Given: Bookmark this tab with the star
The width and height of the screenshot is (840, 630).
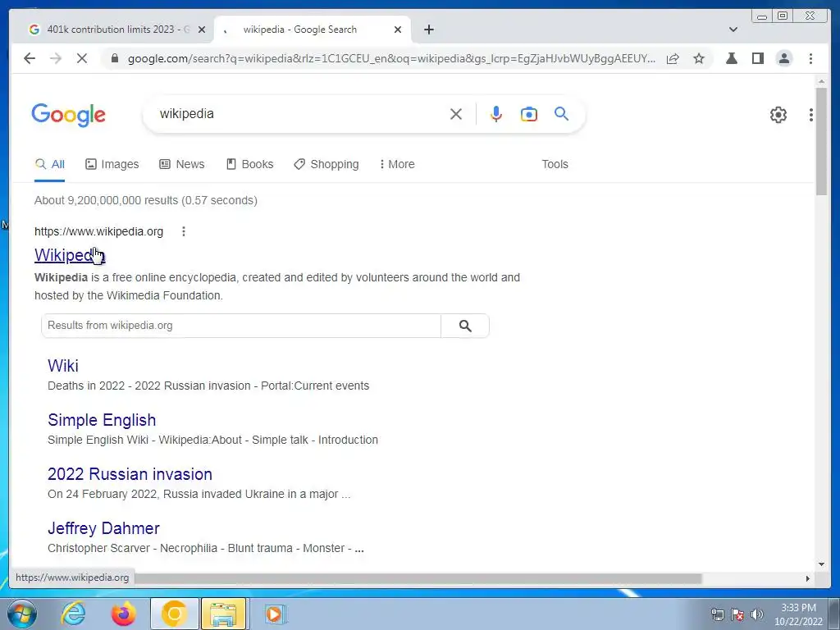Looking at the screenshot, I should 699,58.
